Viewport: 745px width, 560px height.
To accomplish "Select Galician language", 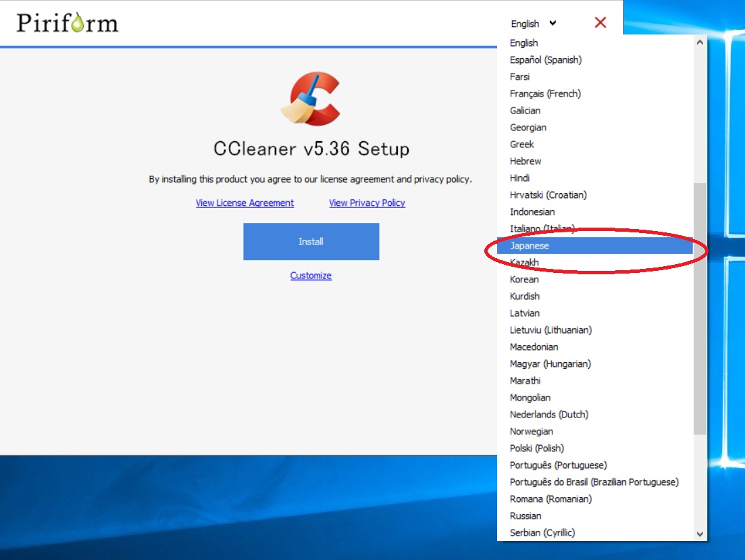I will [595, 110].
